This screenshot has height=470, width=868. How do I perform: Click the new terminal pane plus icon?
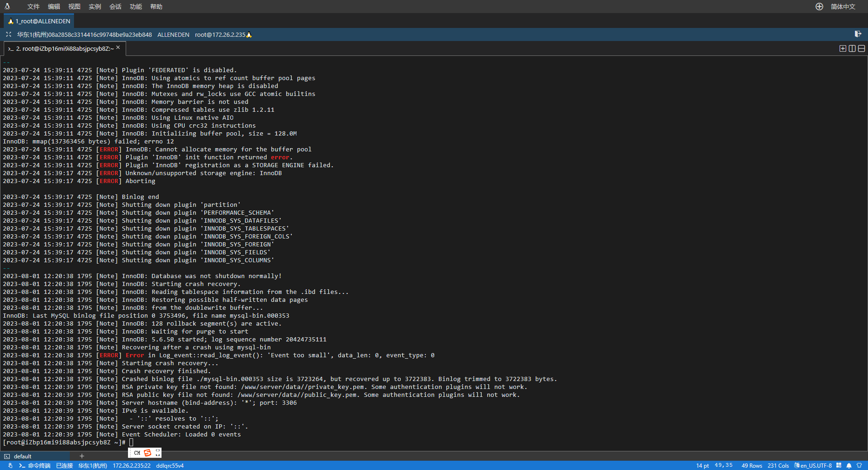[x=843, y=48]
